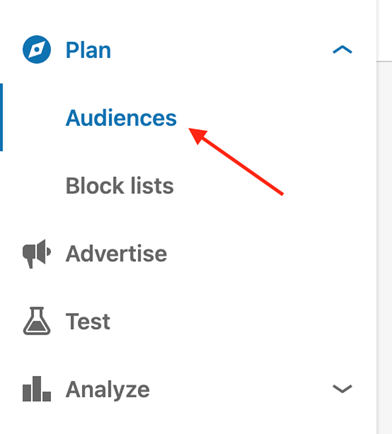The width and height of the screenshot is (392, 434).
Task: Click the gray content area right of sidebar
Action: (x=385, y=248)
